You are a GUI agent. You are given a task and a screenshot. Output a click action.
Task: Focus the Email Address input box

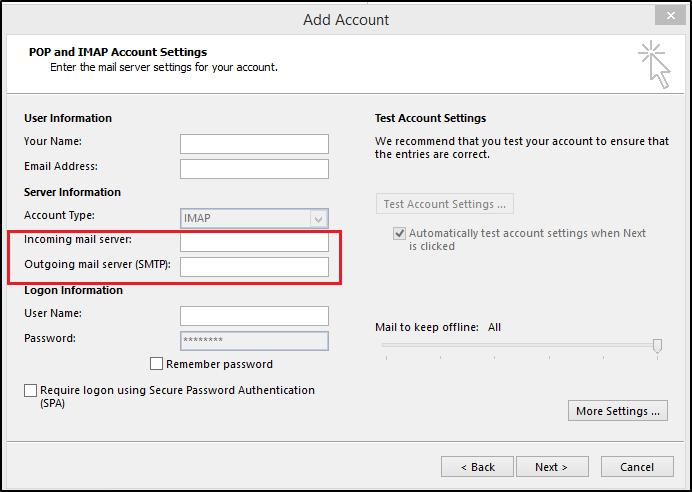coord(254,168)
